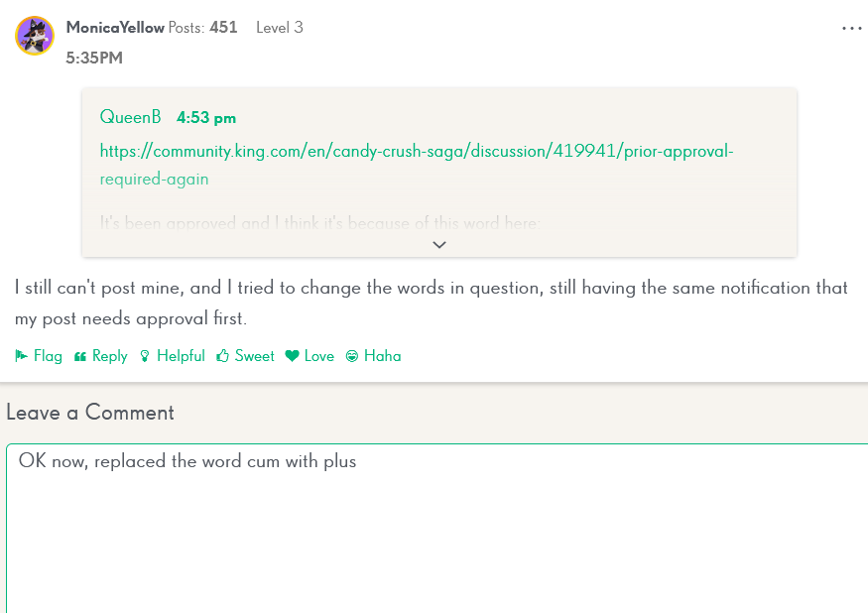Viewport: 868px width, 613px height.
Task: Click the Sweet thumbs-up icon
Action: click(x=222, y=355)
